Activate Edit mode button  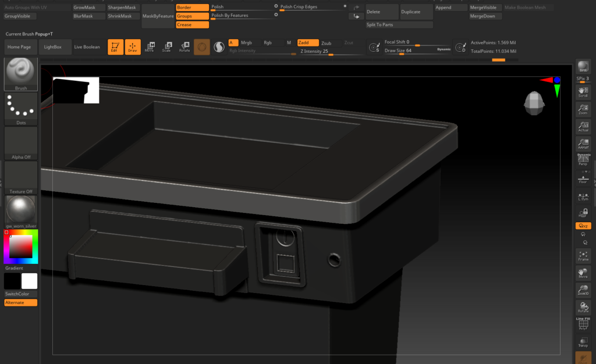pyautogui.click(x=115, y=47)
